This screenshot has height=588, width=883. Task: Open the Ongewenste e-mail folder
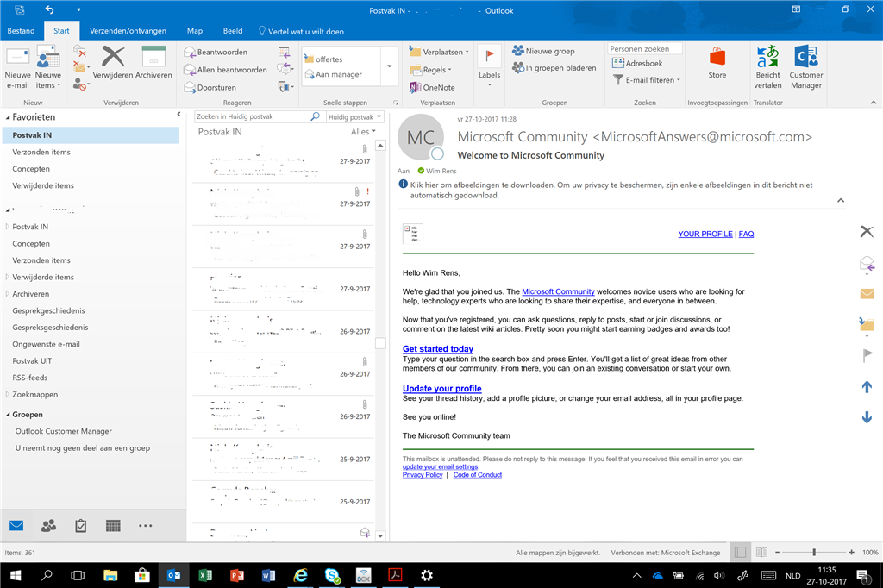click(x=47, y=344)
